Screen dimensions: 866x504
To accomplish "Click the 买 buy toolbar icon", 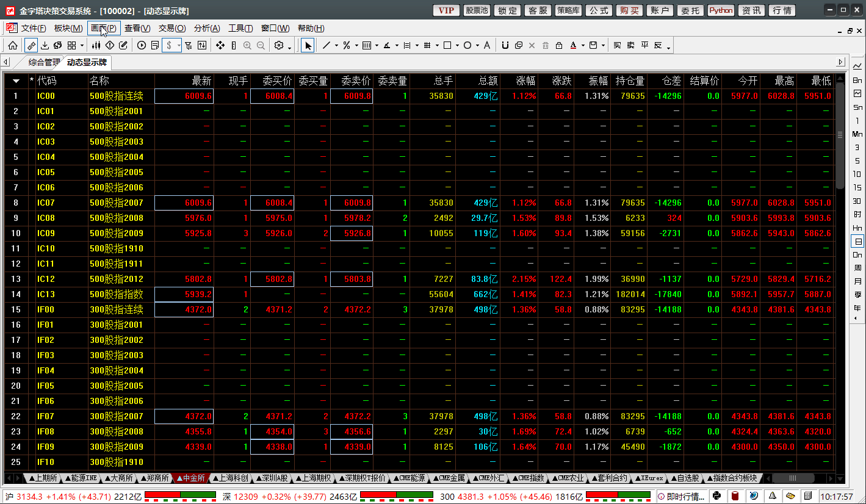I will [x=617, y=45].
